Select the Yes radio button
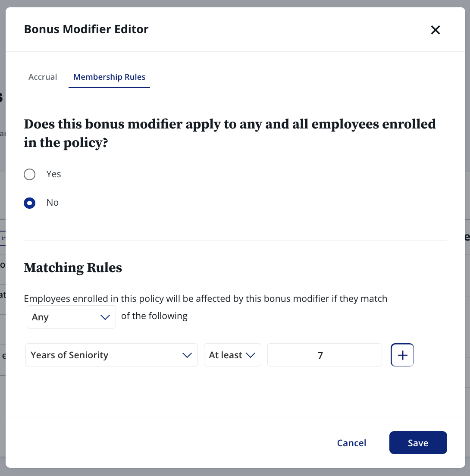 pyautogui.click(x=29, y=174)
